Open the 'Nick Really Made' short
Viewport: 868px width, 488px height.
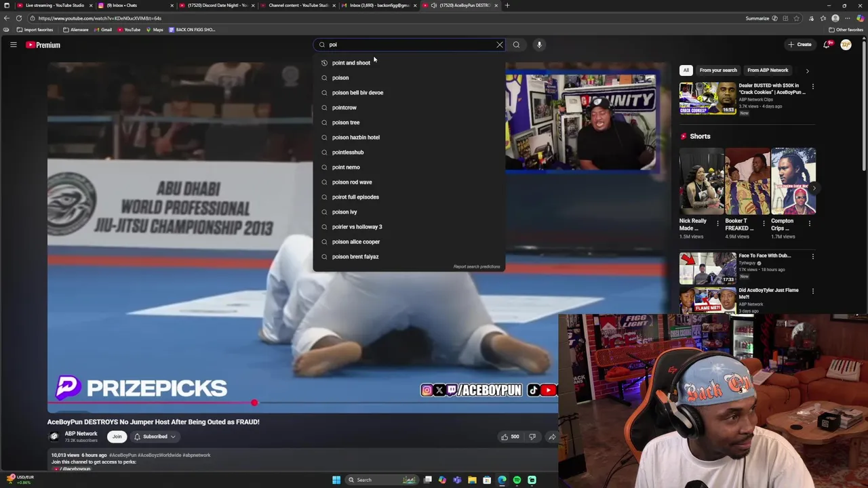pyautogui.click(x=701, y=181)
